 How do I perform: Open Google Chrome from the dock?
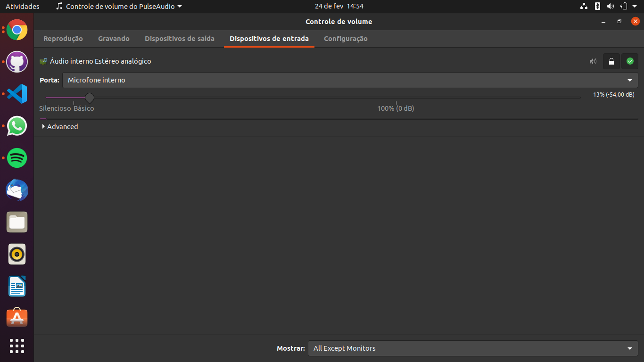[17, 30]
